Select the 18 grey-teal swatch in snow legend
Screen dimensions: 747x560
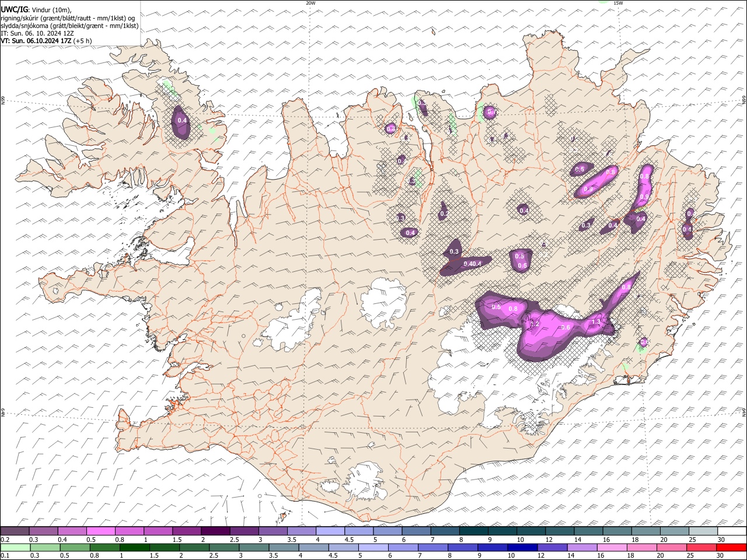646,531
